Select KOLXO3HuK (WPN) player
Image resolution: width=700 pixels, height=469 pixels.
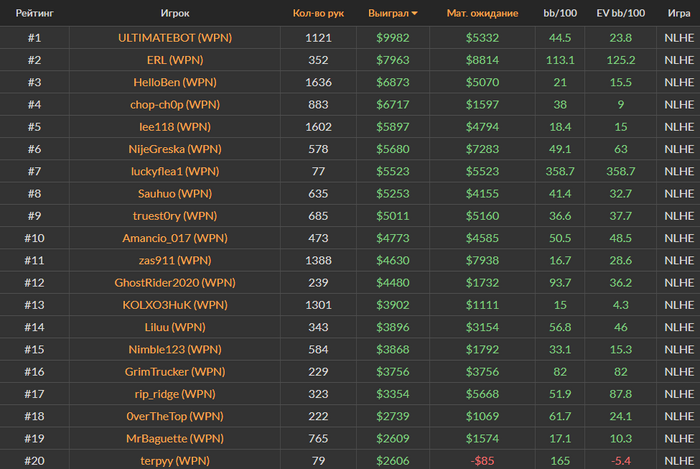click(175, 305)
